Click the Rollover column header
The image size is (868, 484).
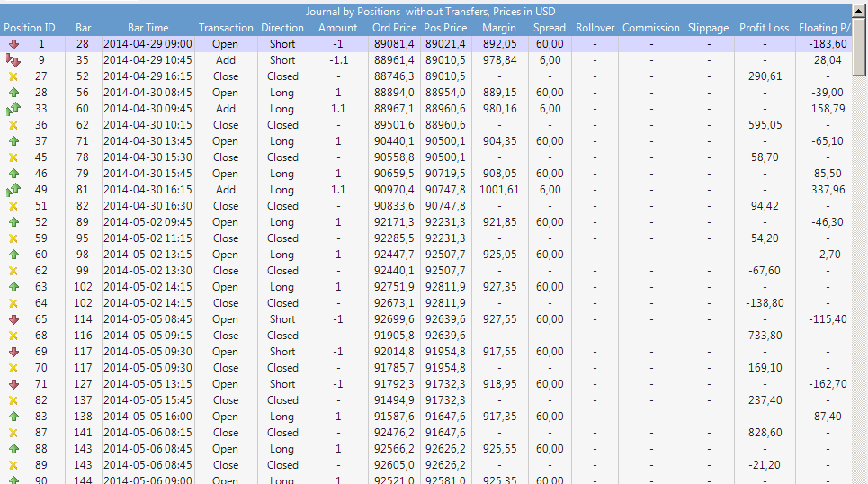tap(595, 28)
